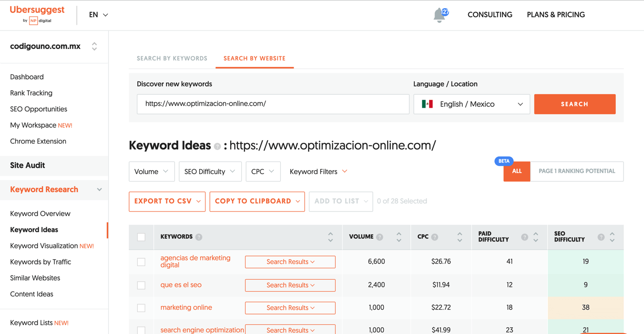
Task: Open Search Results for 'agencias de marketing digital'
Action: point(290,262)
